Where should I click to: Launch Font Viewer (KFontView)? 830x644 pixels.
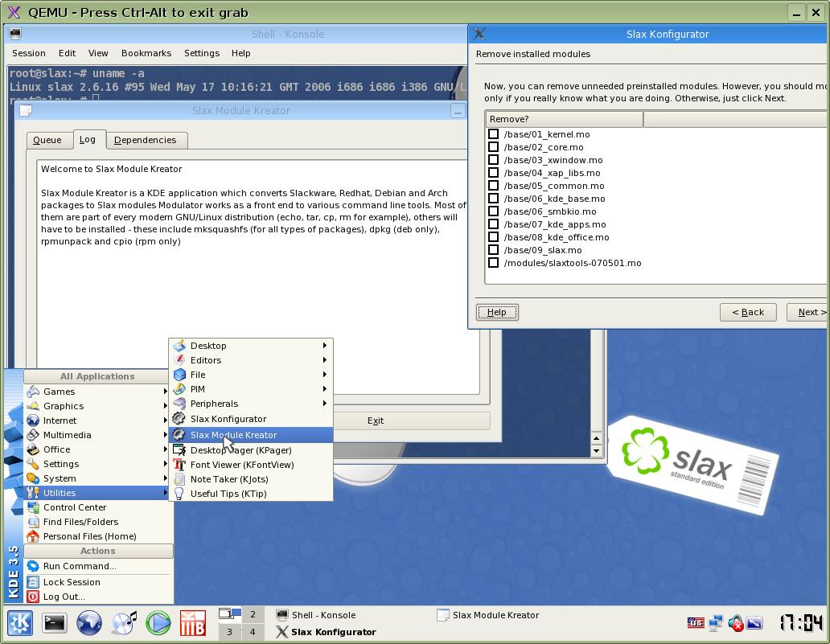click(x=251, y=465)
